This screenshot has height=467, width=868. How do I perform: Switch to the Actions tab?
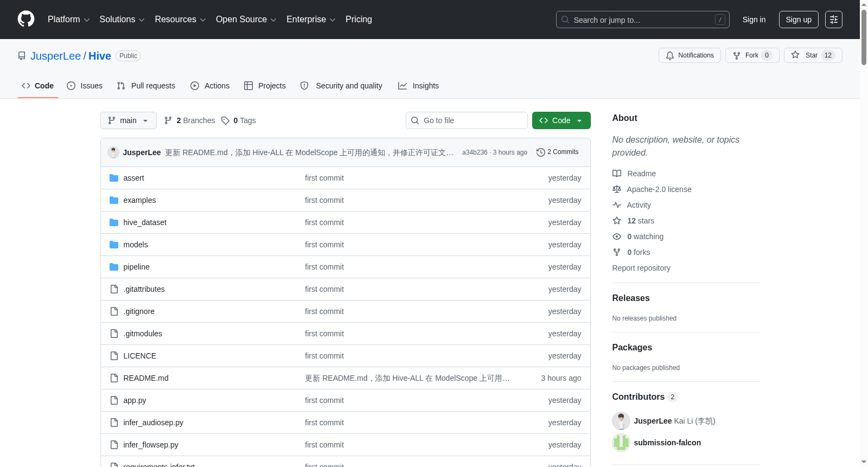coord(210,86)
